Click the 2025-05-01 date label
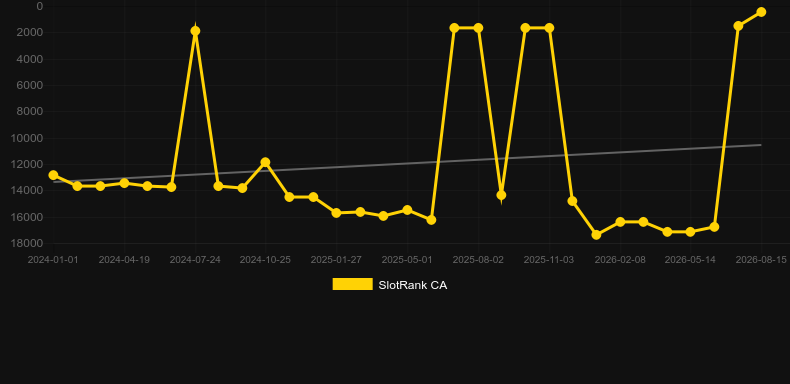The image size is (790, 384). 407,260
